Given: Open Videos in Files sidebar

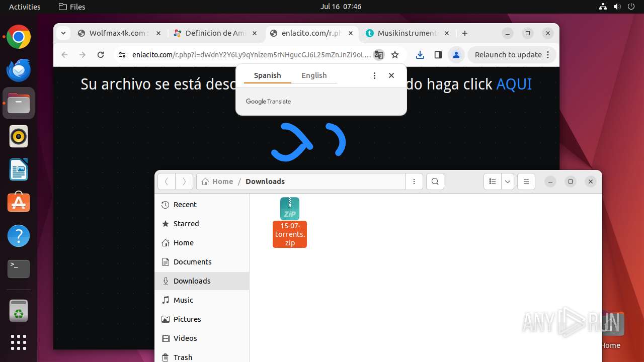Looking at the screenshot, I should pos(202,338).
